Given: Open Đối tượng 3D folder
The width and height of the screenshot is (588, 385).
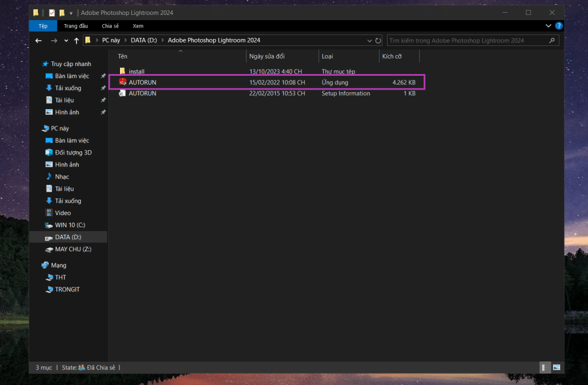Looking at the screenshot, I should pos(69,153).
